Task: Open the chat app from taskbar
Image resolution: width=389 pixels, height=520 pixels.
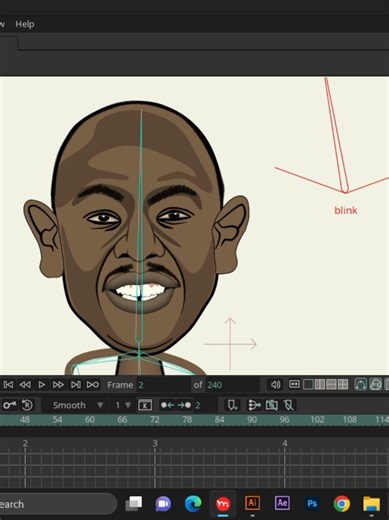Action: [163, 504]
